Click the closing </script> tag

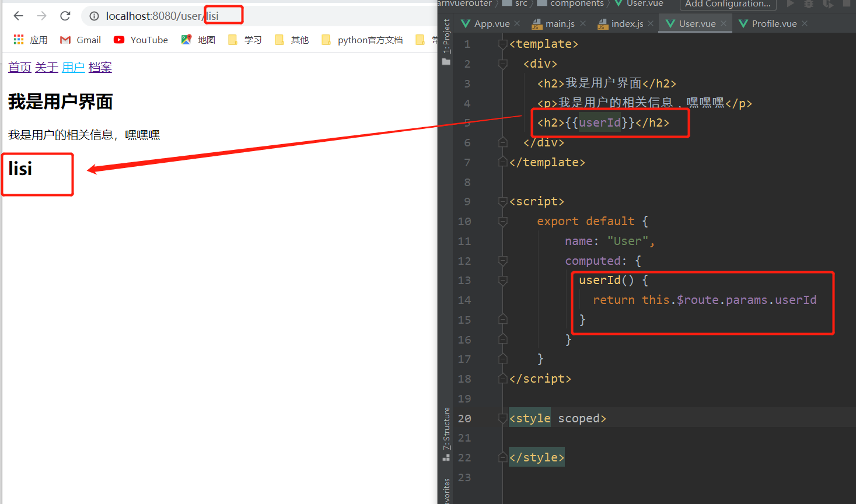click(x=540, y=379)
